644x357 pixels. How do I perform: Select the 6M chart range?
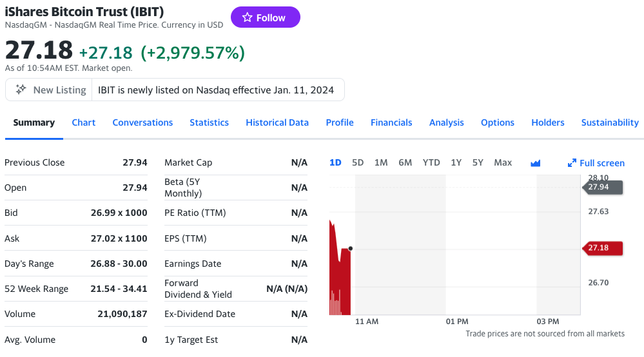pos(405,162)
